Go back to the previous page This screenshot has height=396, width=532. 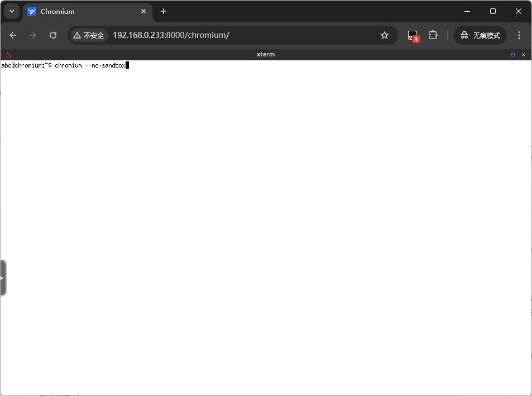pyautogui.click(x=13, y=35)
